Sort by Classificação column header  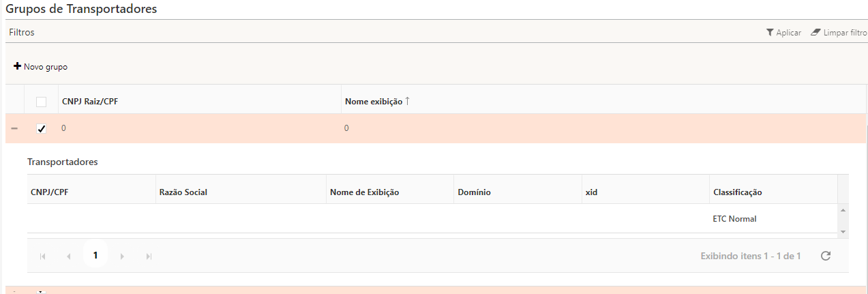point(737,192)
